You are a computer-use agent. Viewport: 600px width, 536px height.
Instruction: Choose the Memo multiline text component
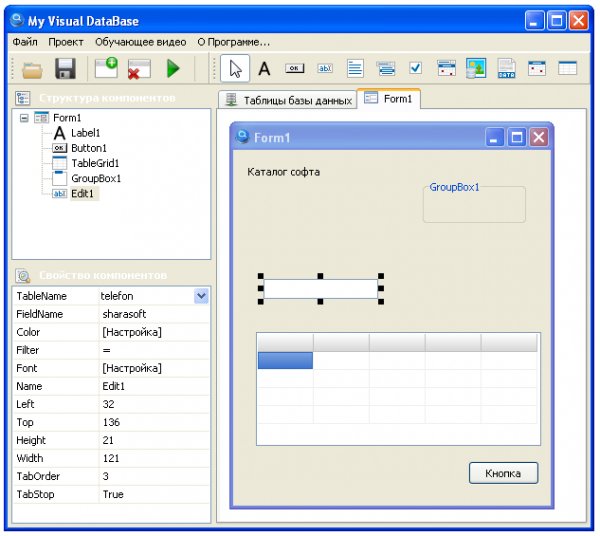point(355,69)
